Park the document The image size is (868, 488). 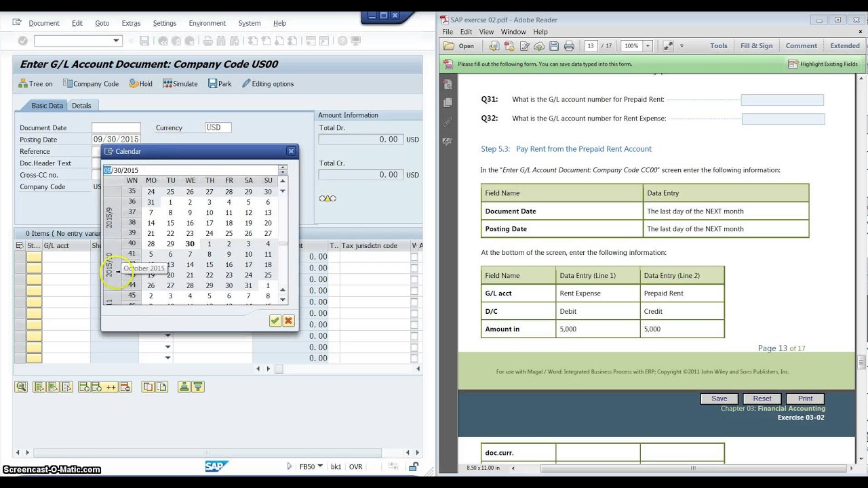click(x=220, y=84)
